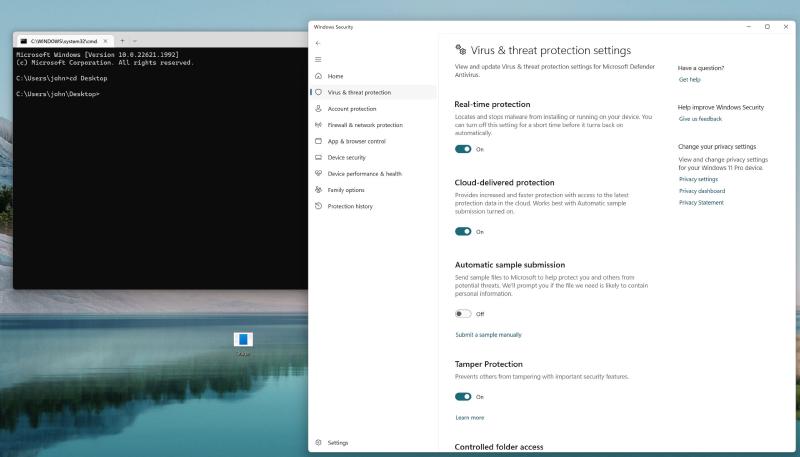Open the hamburger navigation menu in Windows Security

[x=318, y=59]
